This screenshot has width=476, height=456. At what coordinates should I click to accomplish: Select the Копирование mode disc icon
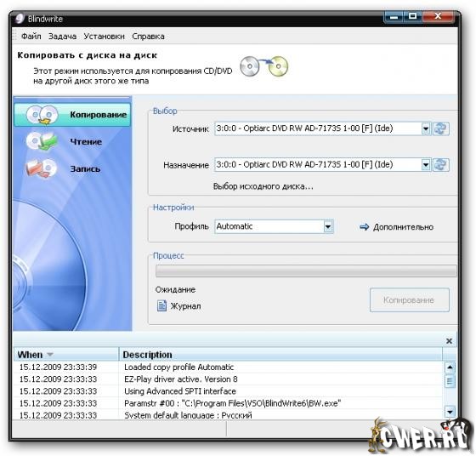42,115
